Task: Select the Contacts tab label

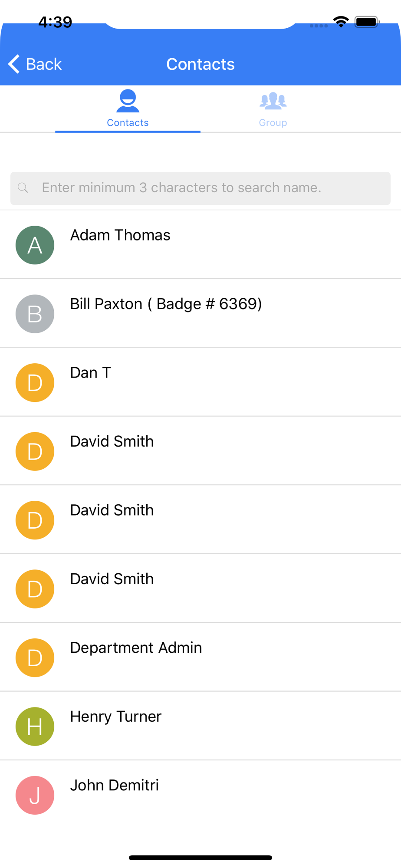Action: coord(128,123)
